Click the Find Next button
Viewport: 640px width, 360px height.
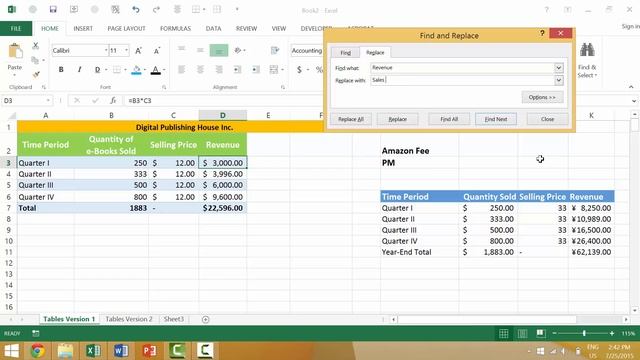pos(496,119)
